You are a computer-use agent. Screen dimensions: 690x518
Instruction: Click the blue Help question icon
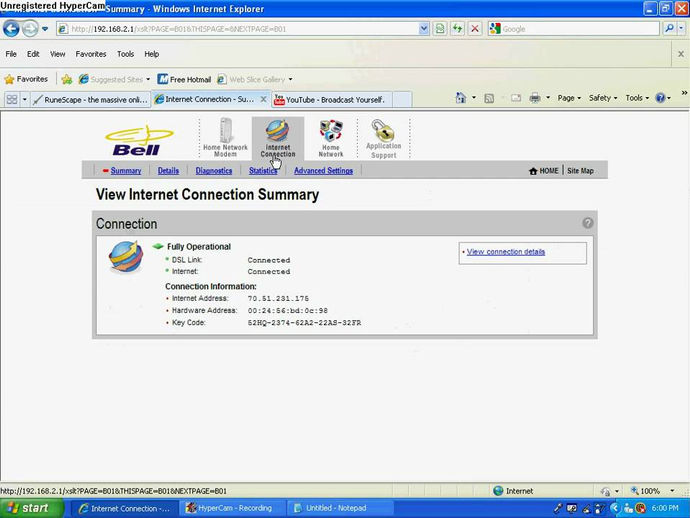pos(660,98)
